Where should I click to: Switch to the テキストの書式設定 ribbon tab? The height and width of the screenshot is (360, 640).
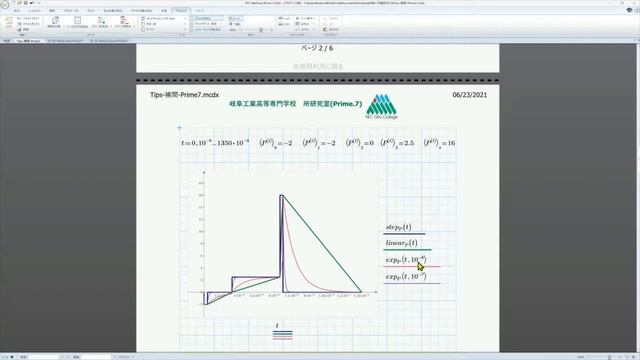(x=142, y=11)
